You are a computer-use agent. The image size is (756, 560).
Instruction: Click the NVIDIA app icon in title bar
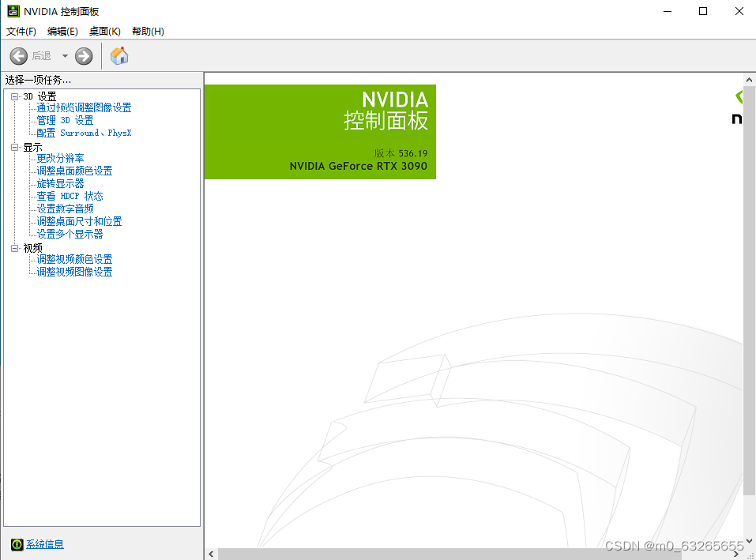point(13,11)
